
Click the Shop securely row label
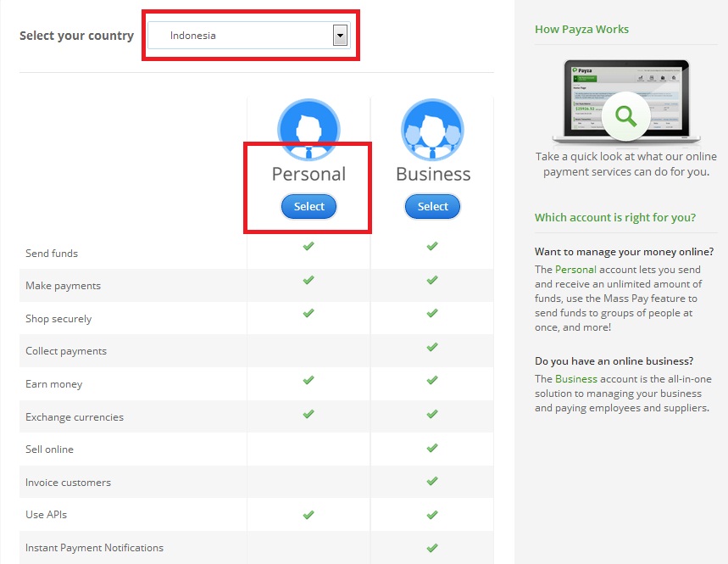coord(58,319)
